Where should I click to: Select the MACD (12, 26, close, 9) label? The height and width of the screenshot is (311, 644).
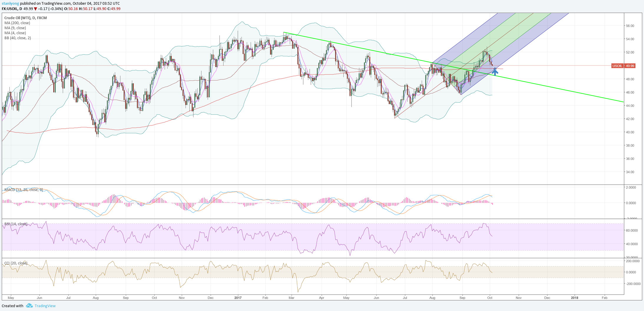(24, 190)
